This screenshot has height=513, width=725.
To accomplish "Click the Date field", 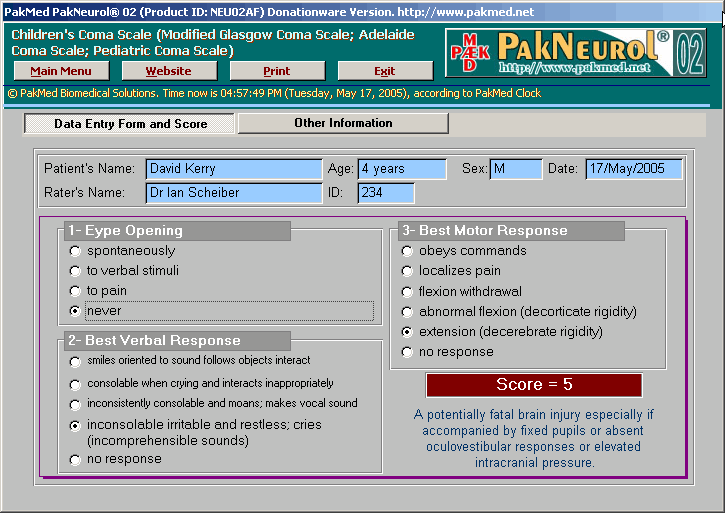I will 634,169.
